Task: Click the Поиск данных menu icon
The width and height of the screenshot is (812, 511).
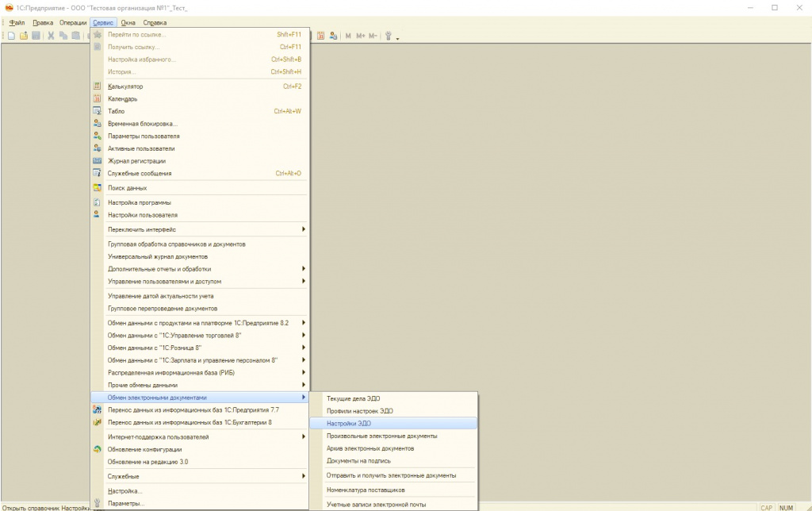Action: [97, 187]
